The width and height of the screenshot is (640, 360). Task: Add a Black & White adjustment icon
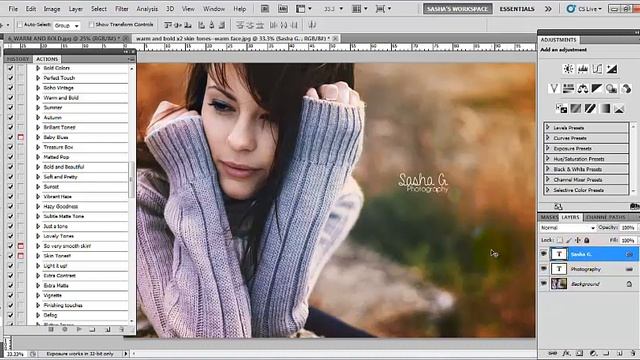(x=597, y=88)
